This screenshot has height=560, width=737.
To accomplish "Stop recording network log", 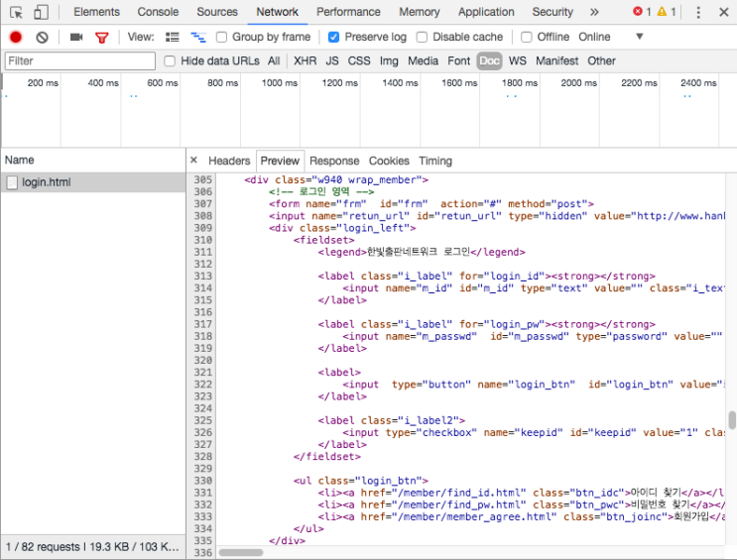I will pos(16,37).
